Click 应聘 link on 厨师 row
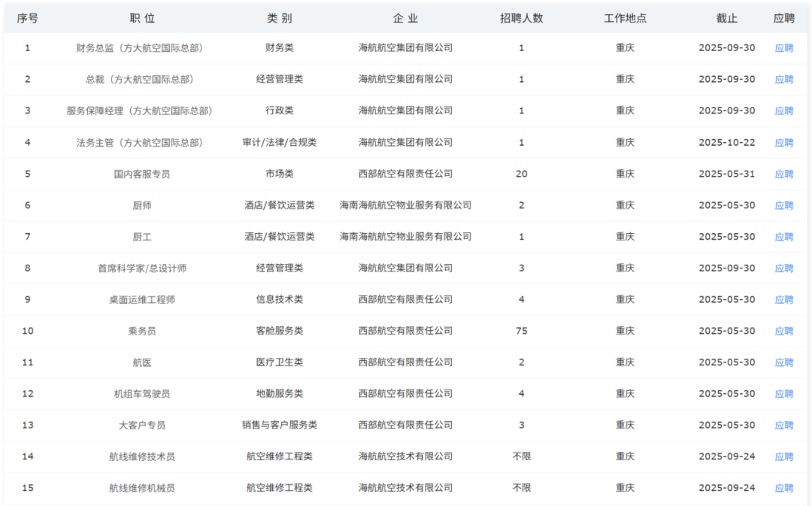812x506 pixels. [x=783, y=205]
